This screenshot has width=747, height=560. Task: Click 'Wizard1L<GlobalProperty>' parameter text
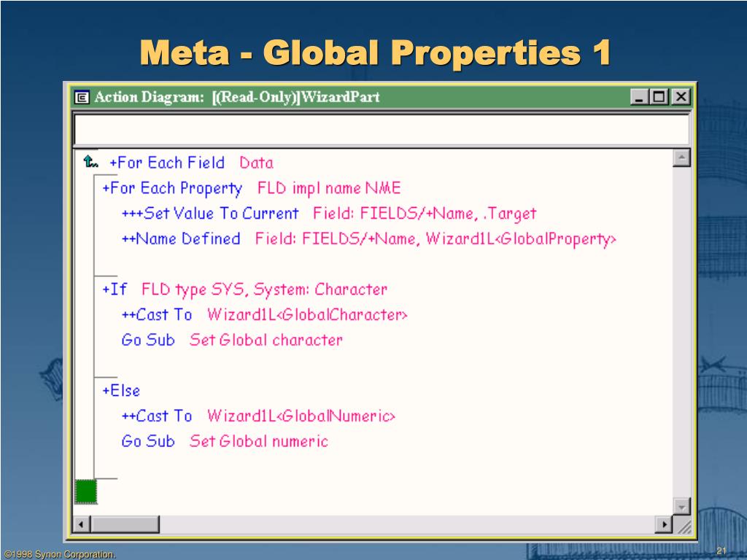coord(521,239)
